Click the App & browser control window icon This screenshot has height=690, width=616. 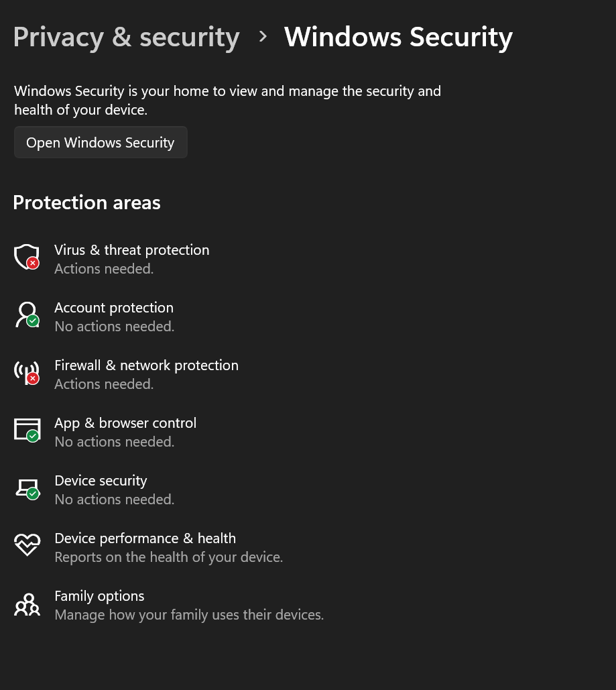coord(27,430)
